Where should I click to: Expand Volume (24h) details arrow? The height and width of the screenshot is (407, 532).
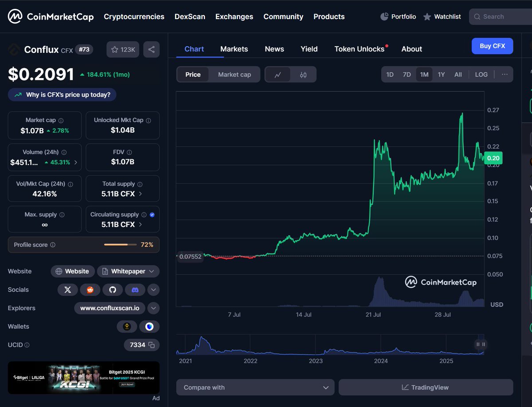point(75,162)
